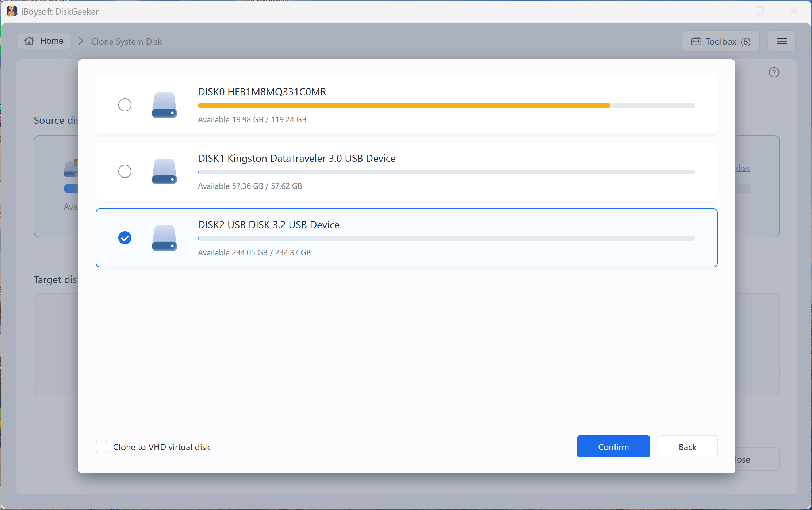
Task: Click Clone System Disk breadcrumb text
Action: pos(127,42)
